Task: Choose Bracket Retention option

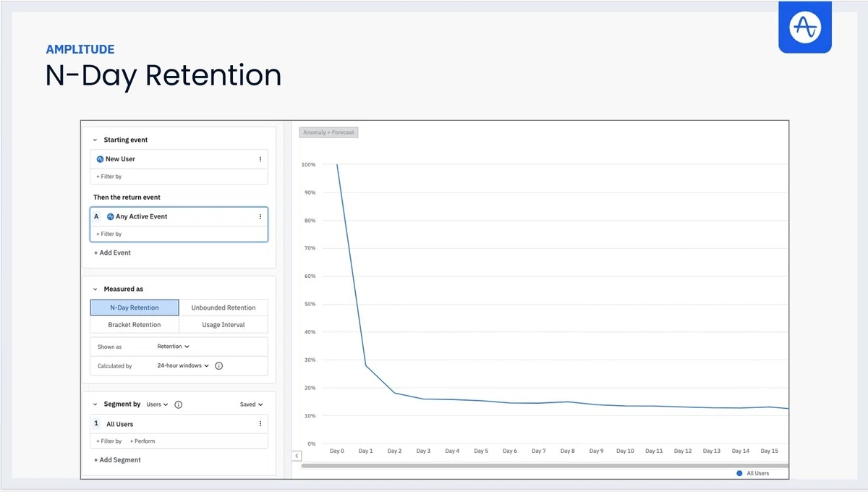Action: 135,325
